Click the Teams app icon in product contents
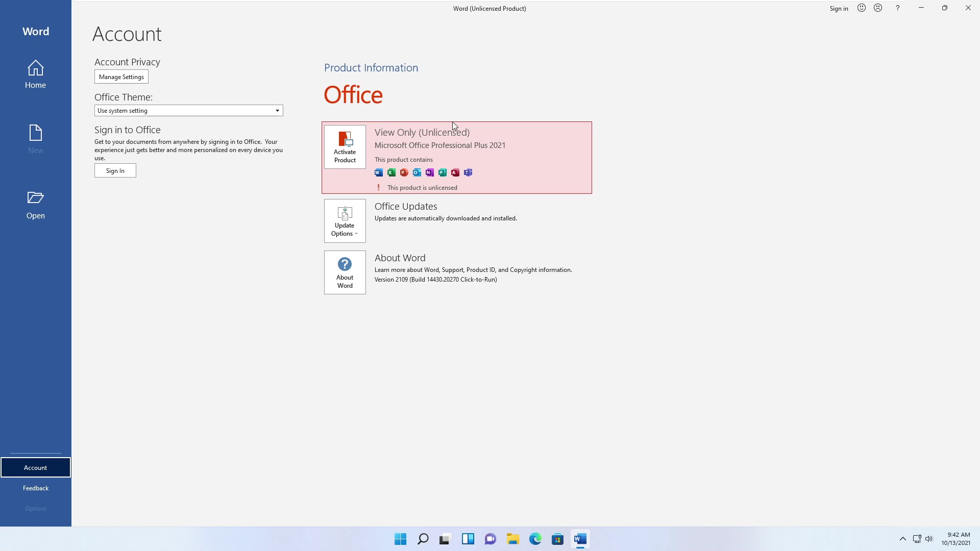 468,173
